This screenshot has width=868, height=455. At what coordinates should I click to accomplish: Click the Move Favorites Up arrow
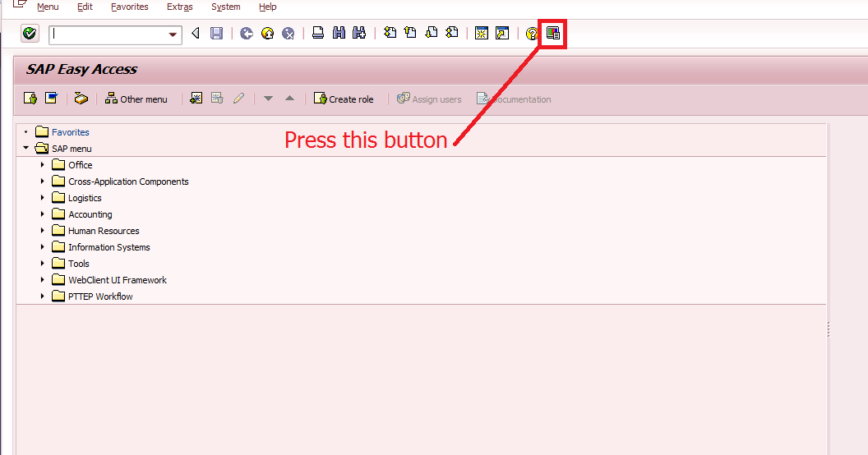[x=289, y=99]
